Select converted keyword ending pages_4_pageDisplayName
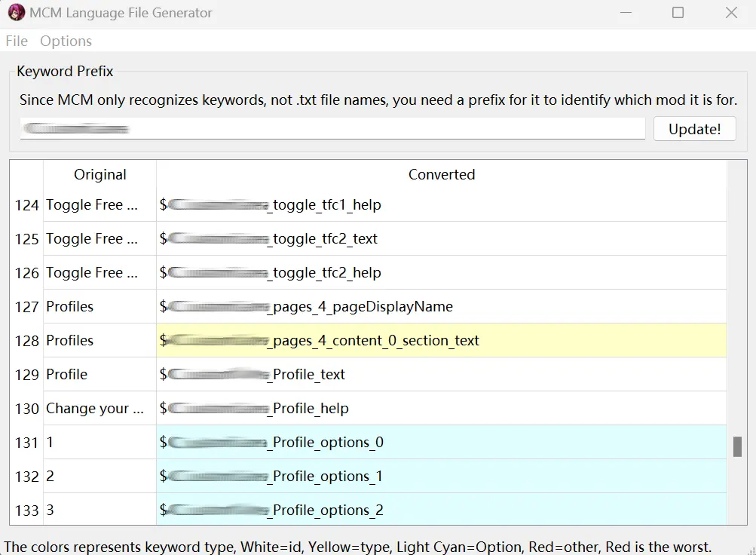Image resolution: width=756 pixels, height=555 pixels. point(442,307)
